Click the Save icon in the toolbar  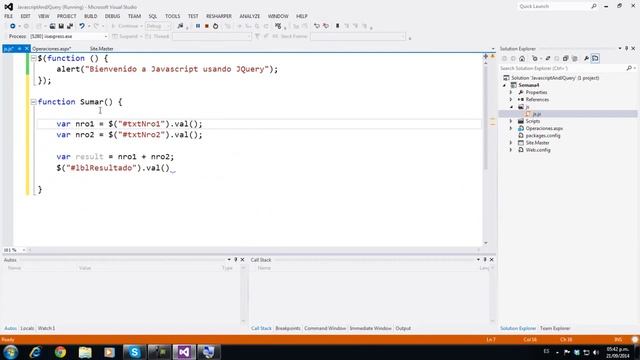(61, 26)
